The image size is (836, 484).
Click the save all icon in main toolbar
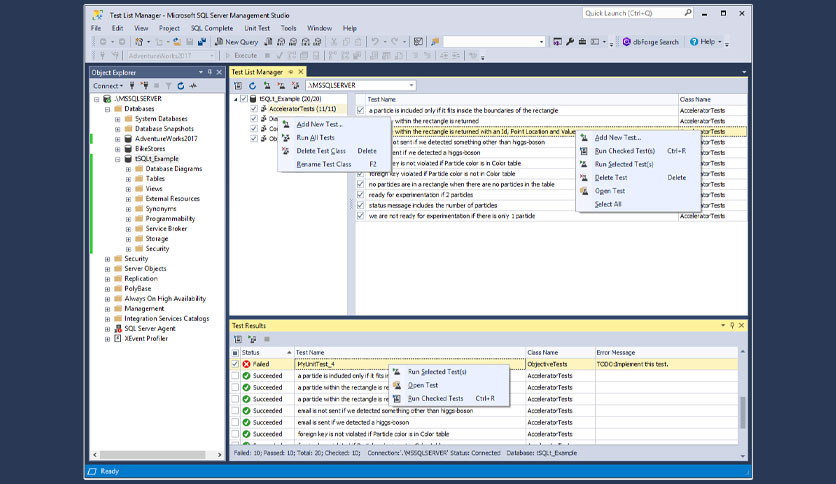(202, 42)
